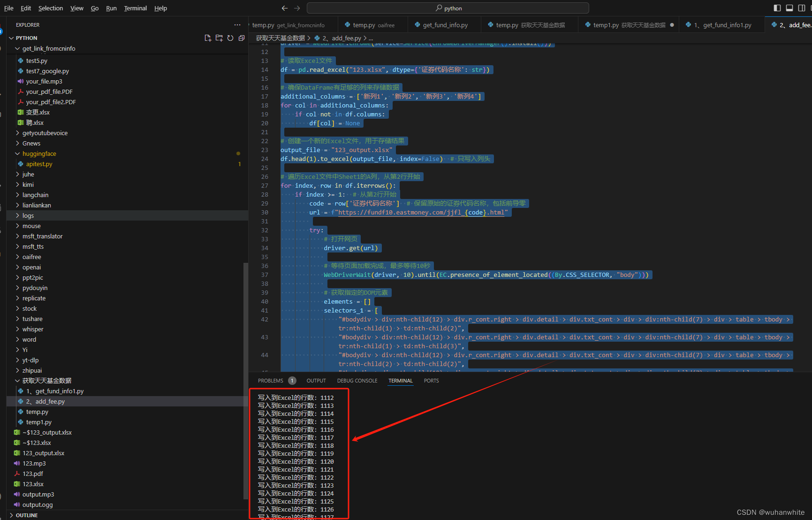This screenshot has height=520, width=812.
Task: Collapse the huggingface folder
Action: (x=39, y=153)
